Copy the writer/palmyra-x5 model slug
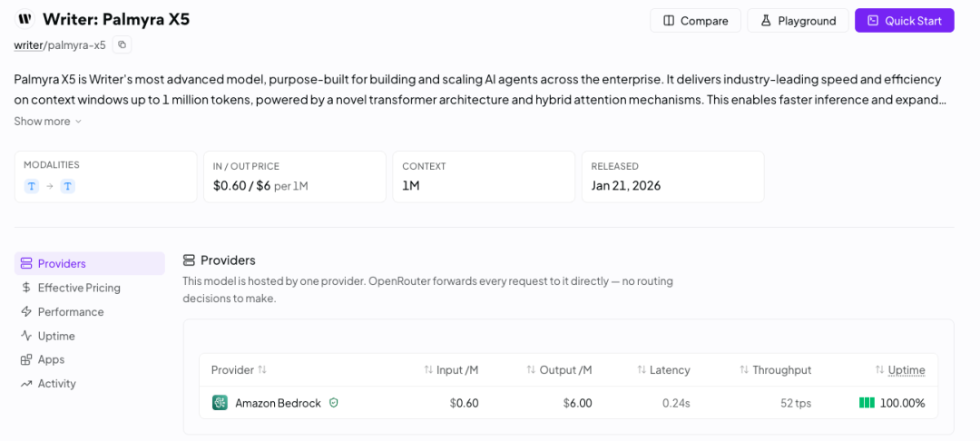This screenshot has width=980, height=441. [122, 45]
